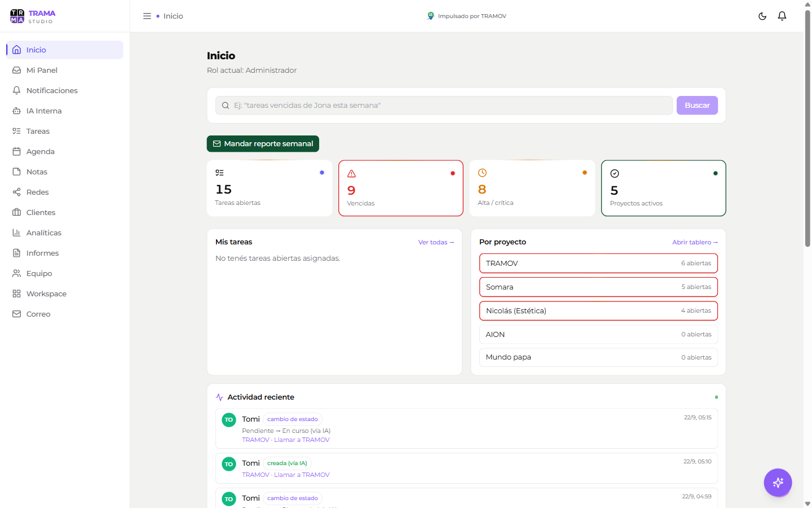Click the Mi Panel inbox icon
The height and width of the screenshot is (508, 812).
coord(17,70)
